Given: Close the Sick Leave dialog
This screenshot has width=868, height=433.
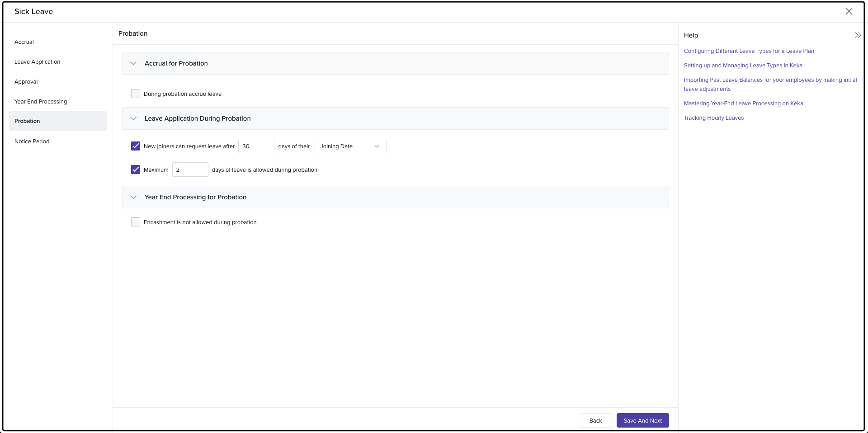Looking at the screenshot, I should (x=849, y=12).
